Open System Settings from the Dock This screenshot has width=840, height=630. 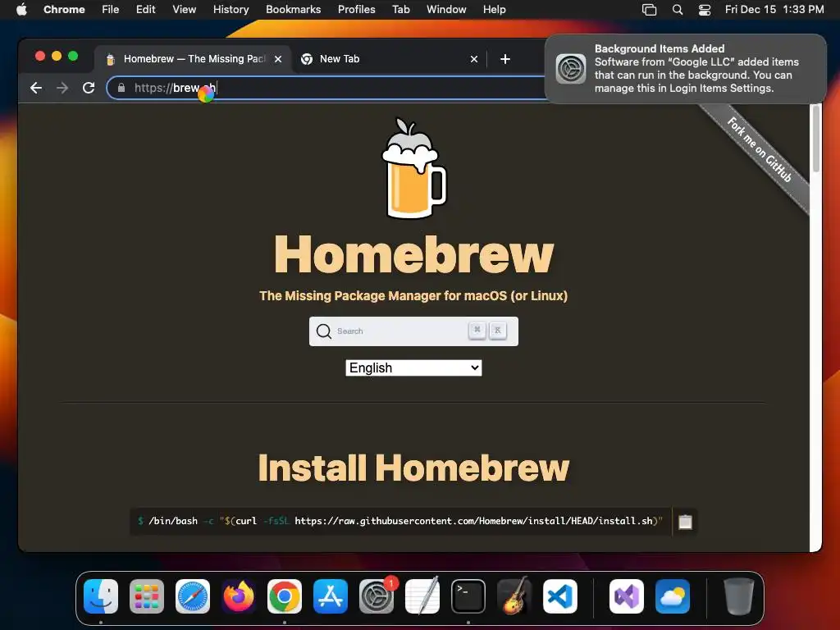coord(376,596)
